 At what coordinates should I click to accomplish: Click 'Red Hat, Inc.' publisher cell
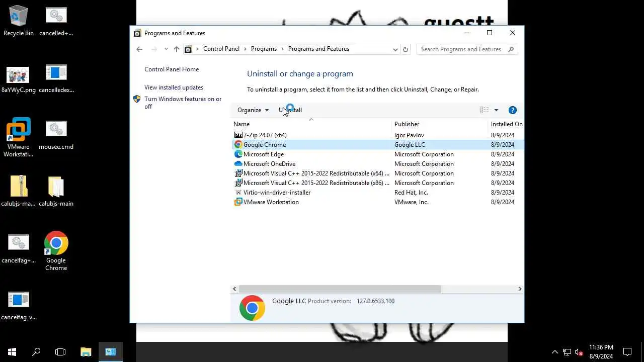pyautogui.click(x=411, y=193)
